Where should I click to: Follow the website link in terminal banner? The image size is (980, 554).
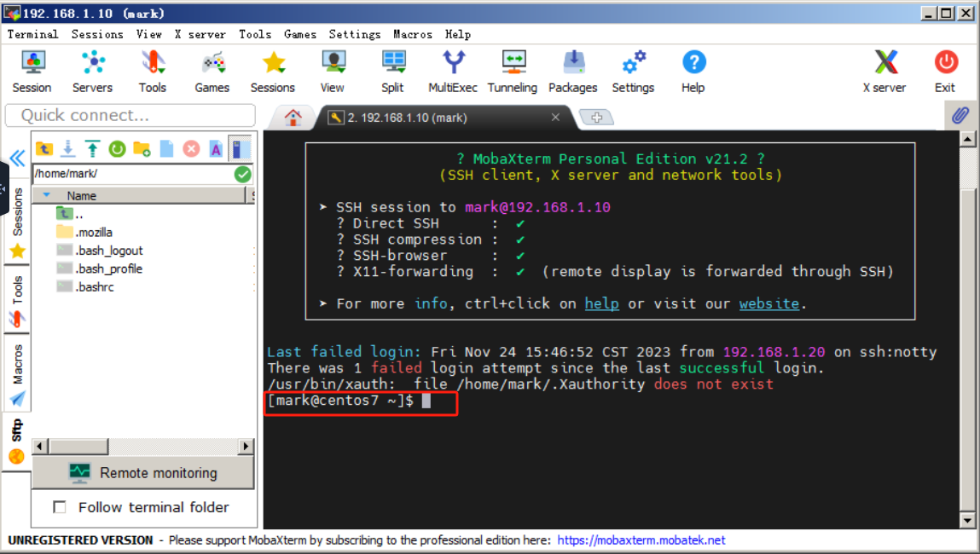(x=768, y=304)
